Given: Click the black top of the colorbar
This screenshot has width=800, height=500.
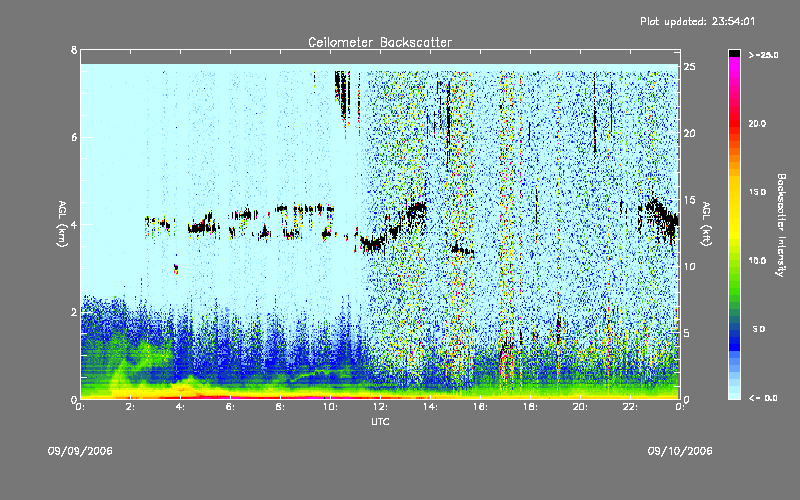Looking at the screenshot, I should pyautogui.click(x=734, y=53).
